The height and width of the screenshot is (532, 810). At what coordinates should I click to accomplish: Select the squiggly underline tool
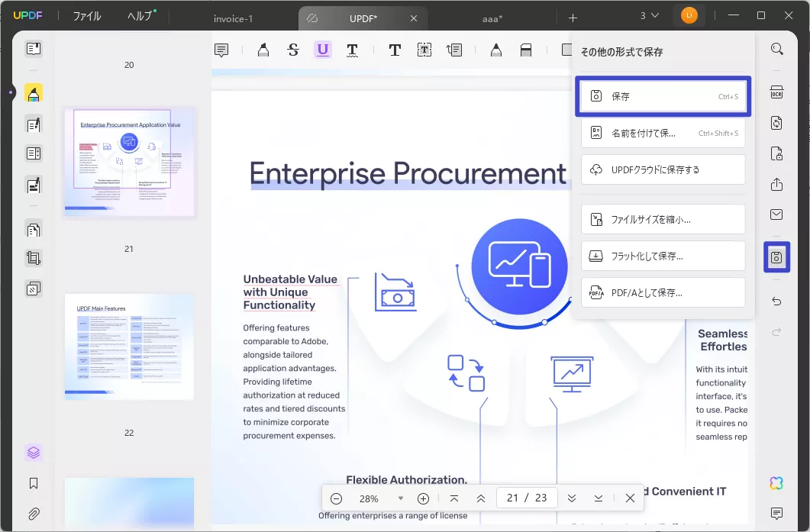(x=352, y=50)
